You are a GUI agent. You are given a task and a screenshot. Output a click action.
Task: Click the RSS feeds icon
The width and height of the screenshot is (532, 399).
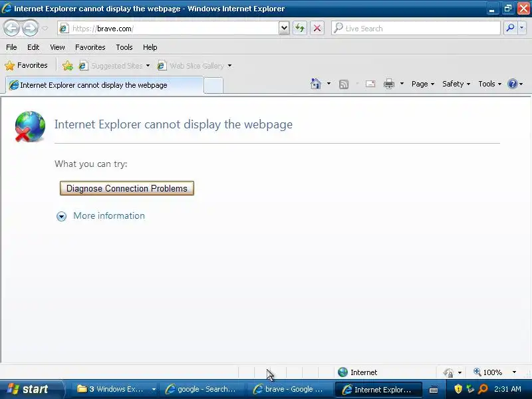tap(344, 84)
